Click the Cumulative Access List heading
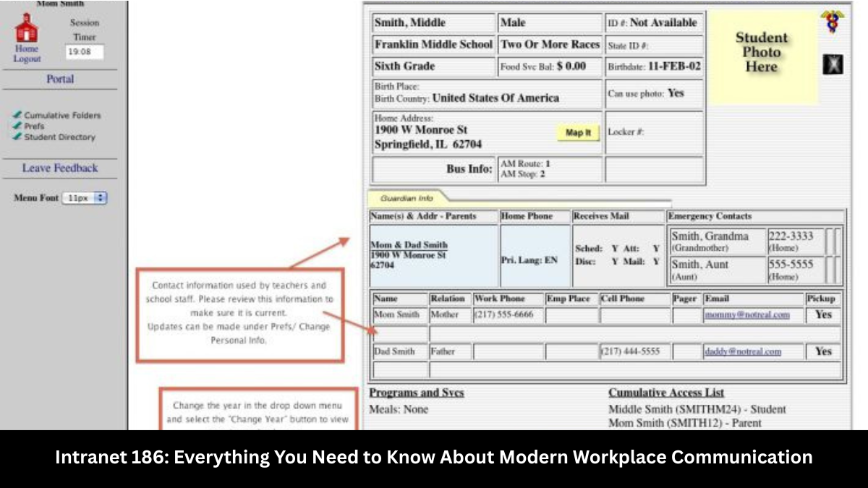 (x=666, y=393)
